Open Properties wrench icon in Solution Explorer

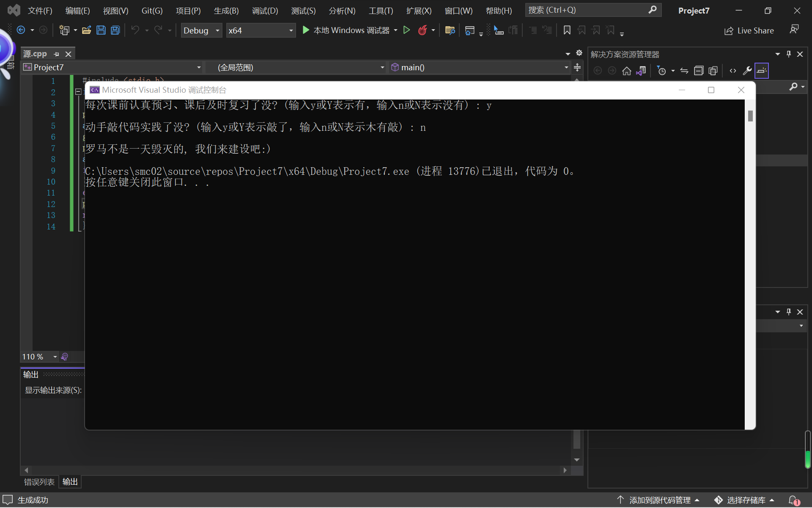point(747,71)
